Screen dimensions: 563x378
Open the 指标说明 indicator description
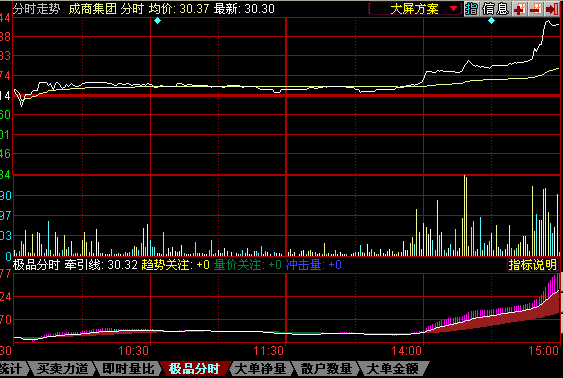tap(532, 265)
